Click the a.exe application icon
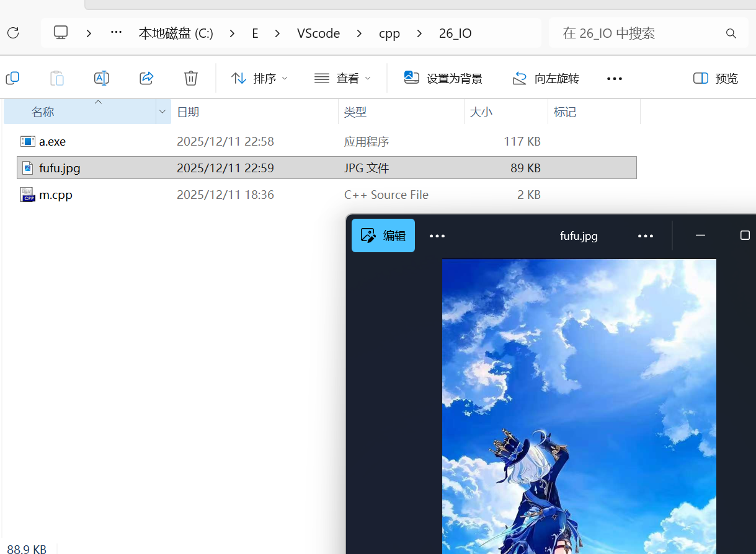 tap(27, 141)
